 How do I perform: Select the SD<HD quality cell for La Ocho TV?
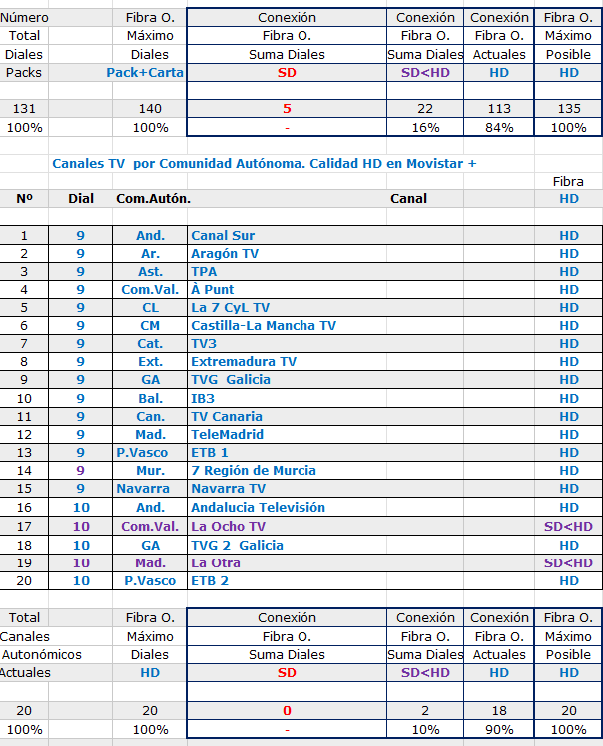coord(568,526)
